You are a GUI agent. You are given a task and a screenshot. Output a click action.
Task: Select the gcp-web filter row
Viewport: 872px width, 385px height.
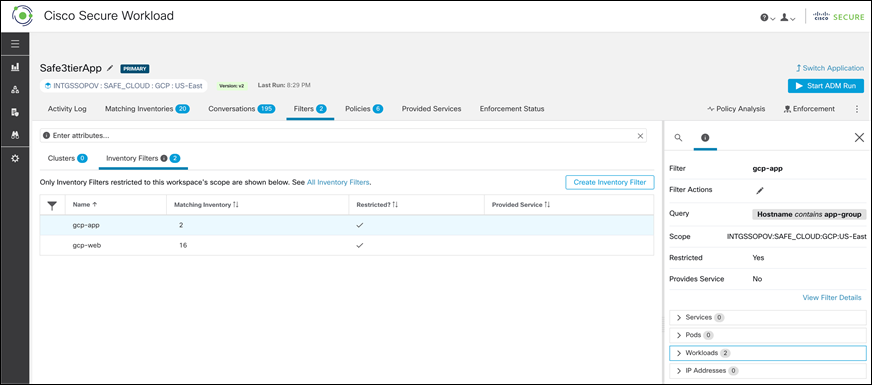point(346,245)
